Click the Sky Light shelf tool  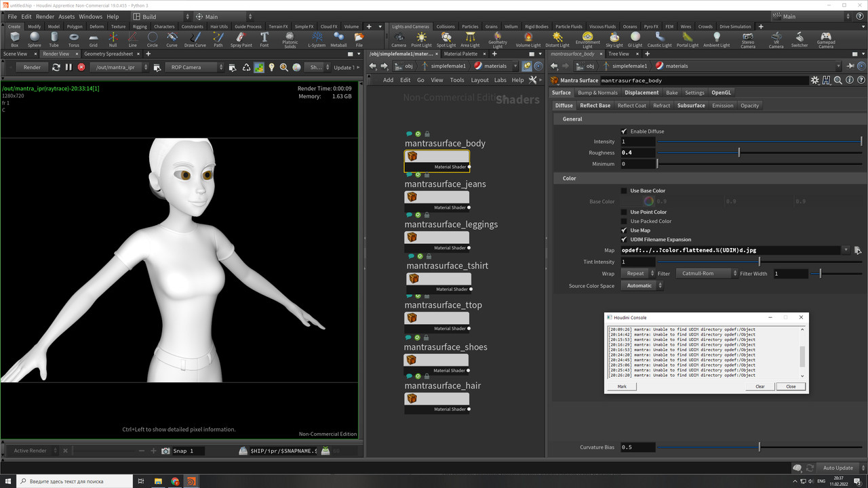coord(614,39)
